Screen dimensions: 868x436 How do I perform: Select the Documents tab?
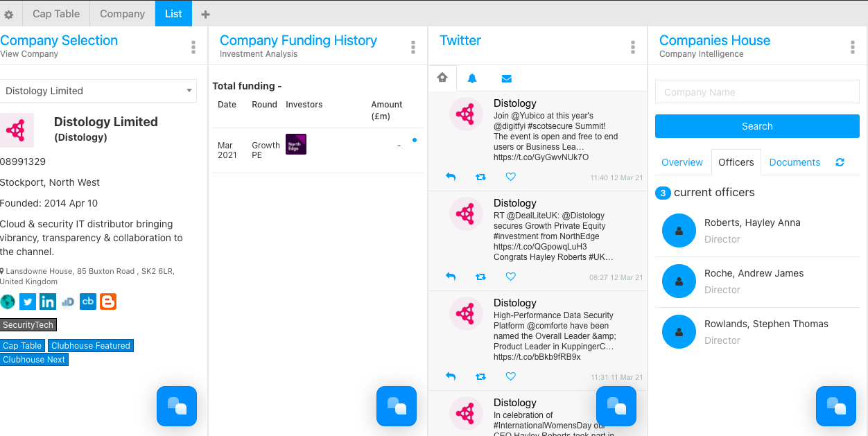point(795,162)
